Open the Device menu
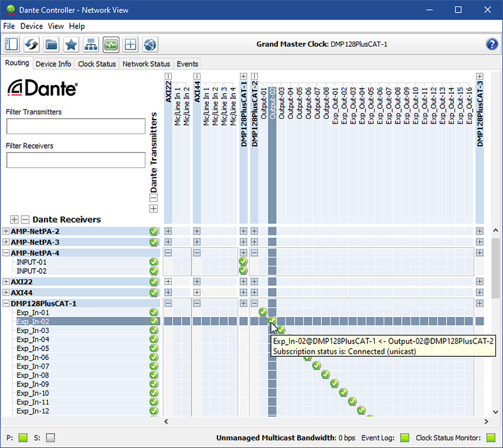Image resolution: width=503 pixels, height=448 pixels. 31,26
